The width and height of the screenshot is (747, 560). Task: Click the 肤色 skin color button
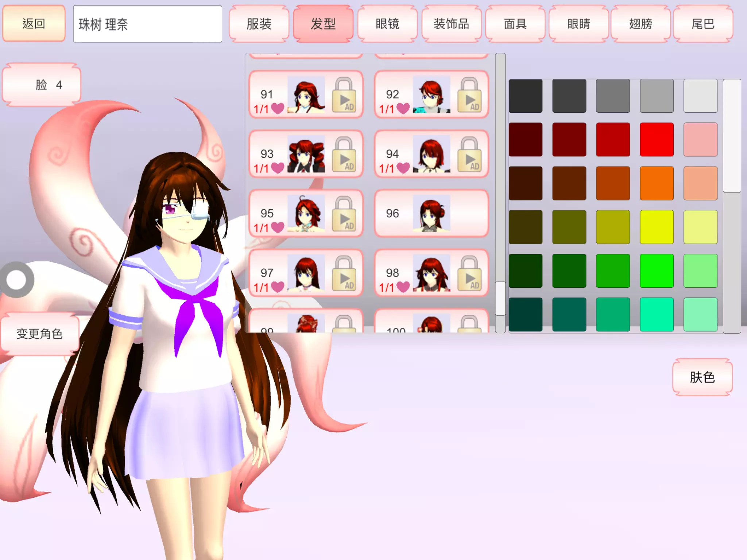coord(702,377)
